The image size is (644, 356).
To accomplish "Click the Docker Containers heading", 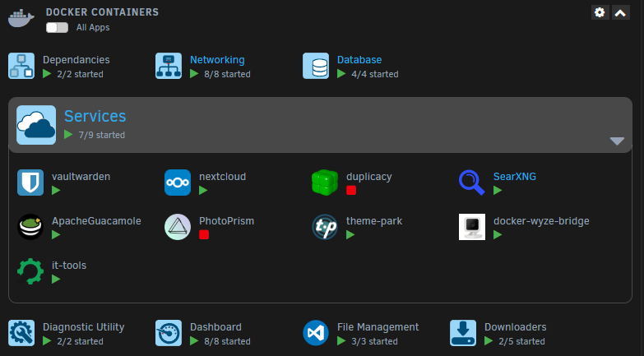I will [102, 12].
